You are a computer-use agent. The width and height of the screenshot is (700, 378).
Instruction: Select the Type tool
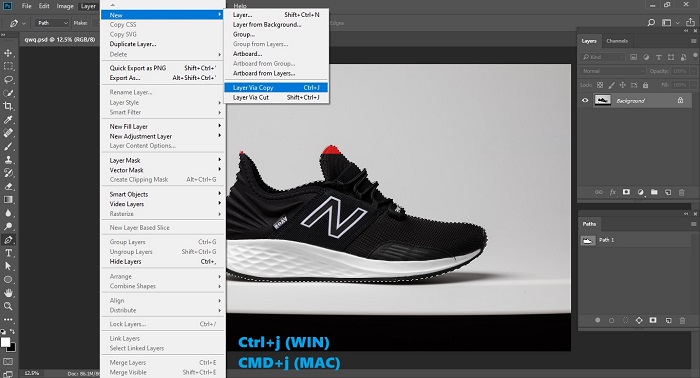click(x=8, y=253)
